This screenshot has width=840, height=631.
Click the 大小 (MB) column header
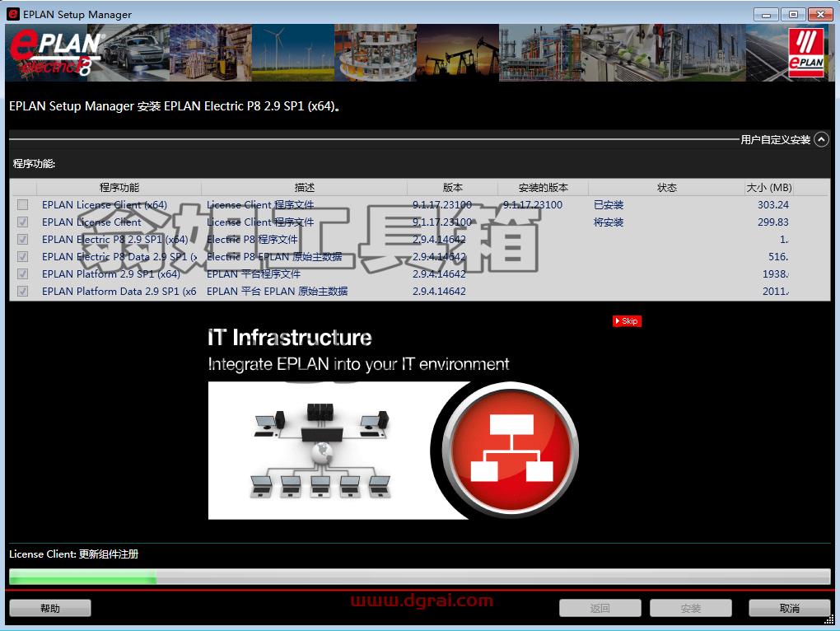click(x=768, y=188)
